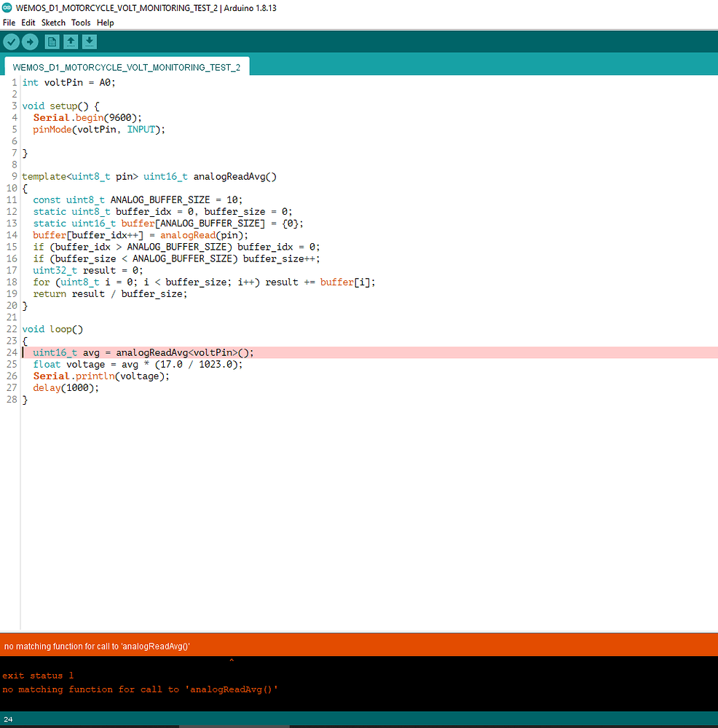Viewport: 718px width, 728px height.
Task: Create a new sketch with the New icon
Action: coord(52,41)
